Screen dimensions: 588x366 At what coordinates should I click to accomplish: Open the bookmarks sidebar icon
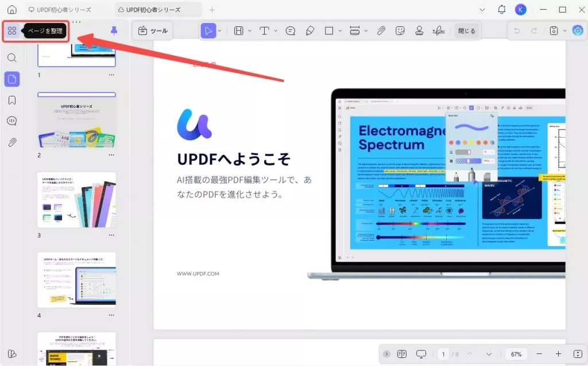pyautogui.click(x=12, y=100)
